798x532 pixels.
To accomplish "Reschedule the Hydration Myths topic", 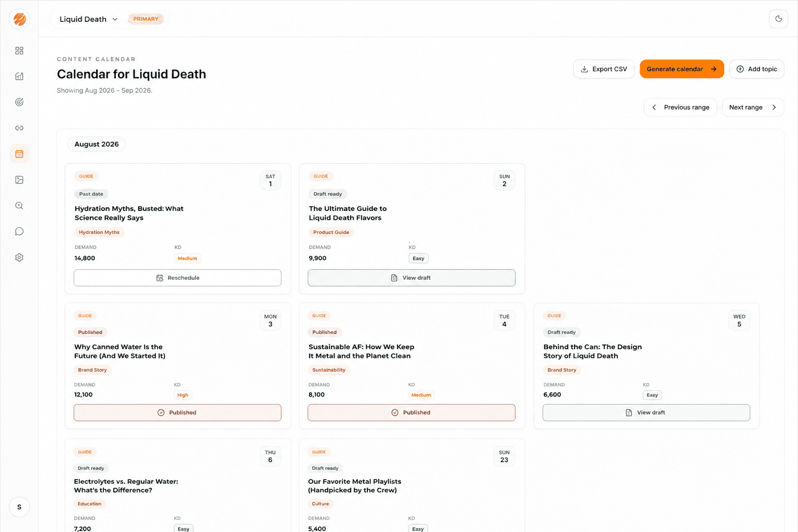I will (x=178, y=278).
